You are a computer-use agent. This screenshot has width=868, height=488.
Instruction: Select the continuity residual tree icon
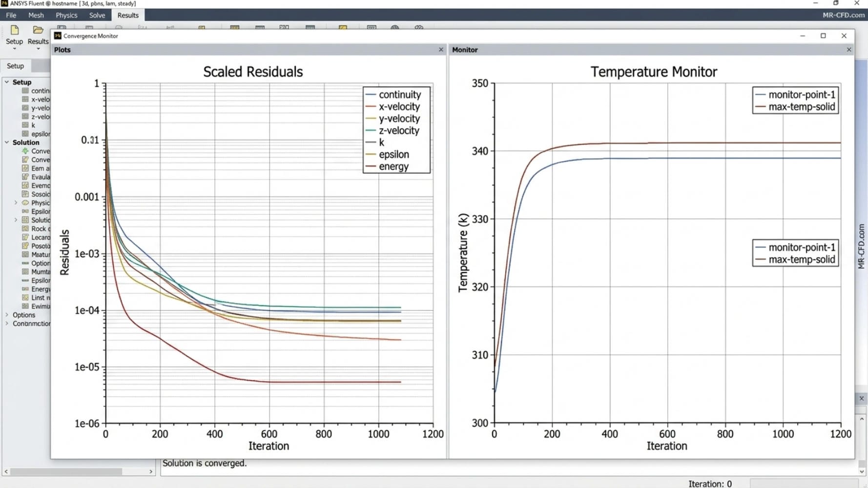[x=25, y=91]
